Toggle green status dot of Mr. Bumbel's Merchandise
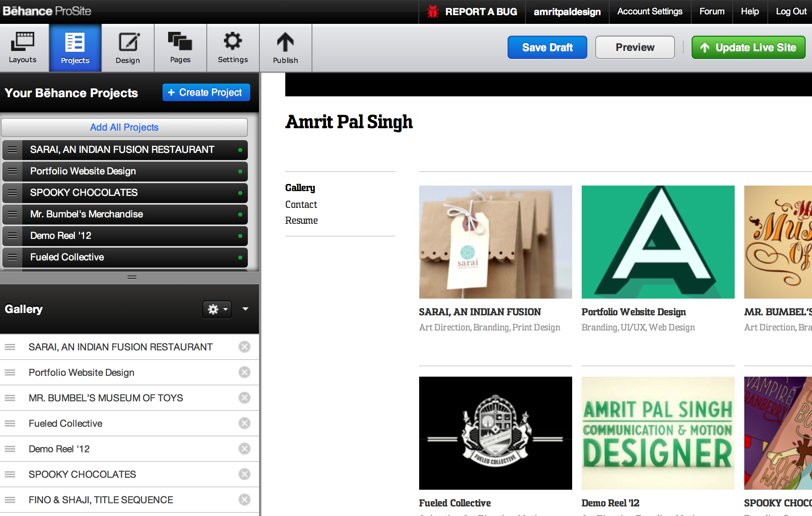The width and height of the screenshot is (812, 516). point(240,215)
